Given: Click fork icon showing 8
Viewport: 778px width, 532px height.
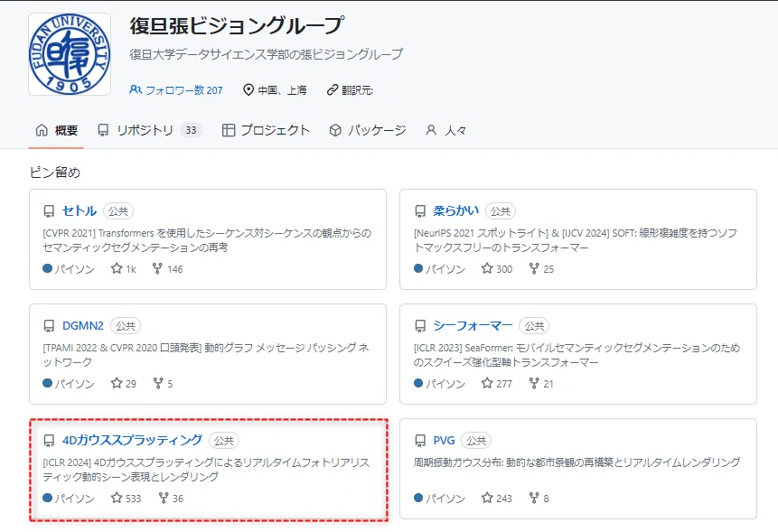Looking at the screenshot, I should pyautogui.click(x=534, y=498).
